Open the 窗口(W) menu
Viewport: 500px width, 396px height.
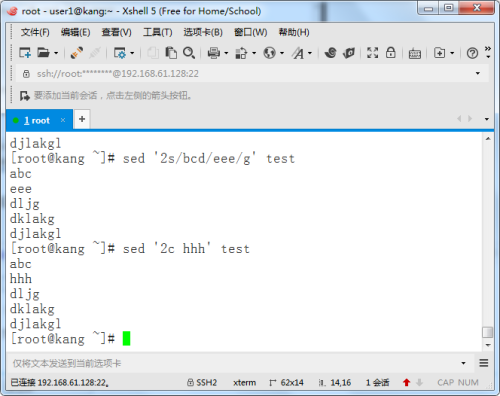251,32
